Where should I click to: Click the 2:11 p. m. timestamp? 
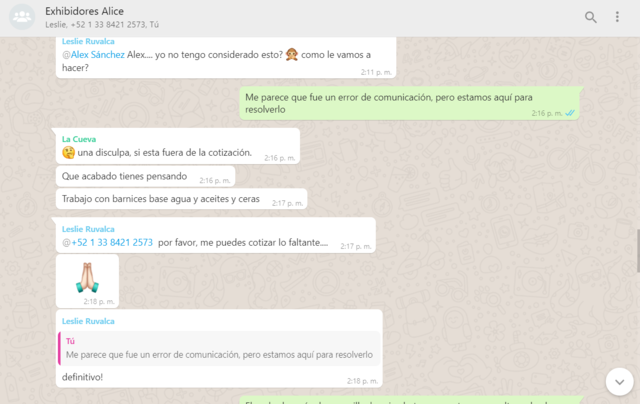point(376,72)
